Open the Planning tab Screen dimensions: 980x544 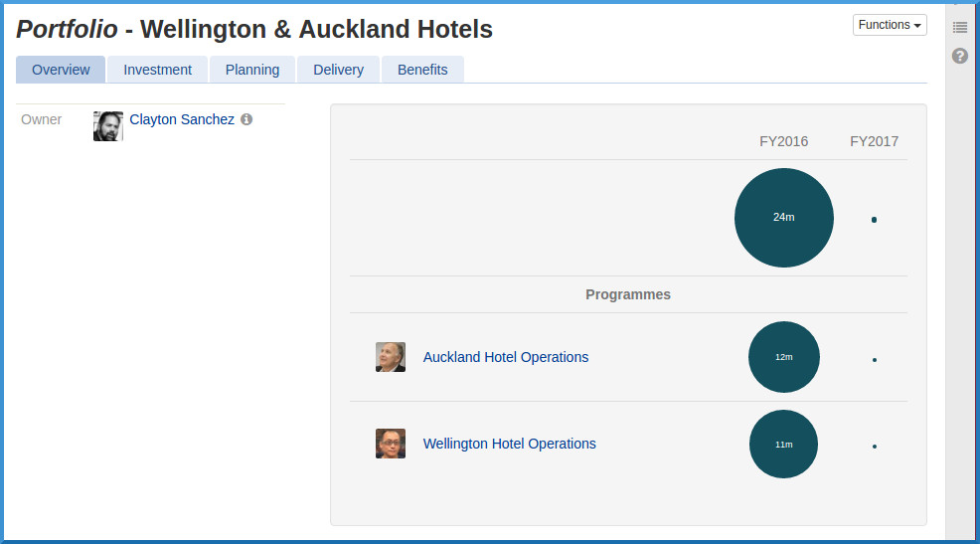tap(252, 70)
